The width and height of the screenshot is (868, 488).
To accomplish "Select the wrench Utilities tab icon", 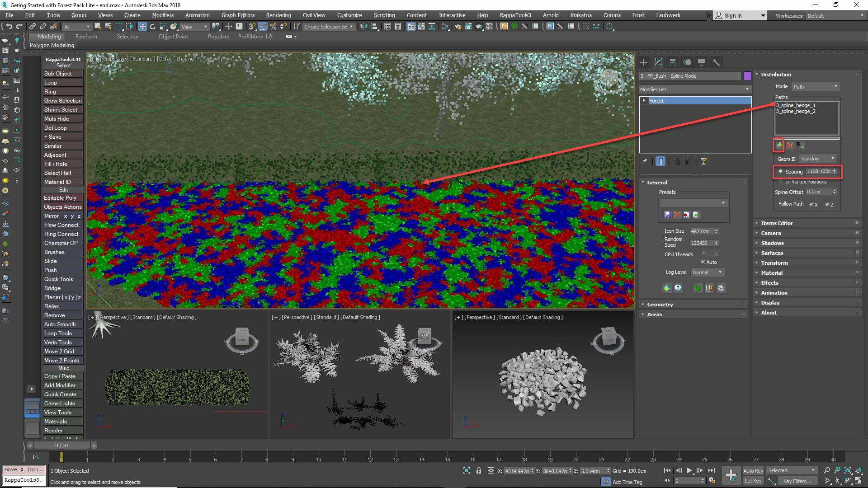I will [716, 62].
